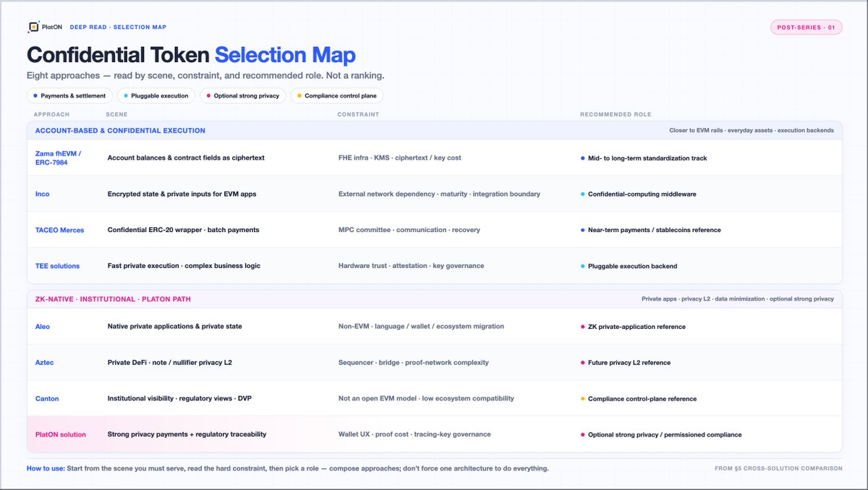Click 'Confidential-computing middleware' role
This screenshot has height=490, width=868.
pos(640,194)
